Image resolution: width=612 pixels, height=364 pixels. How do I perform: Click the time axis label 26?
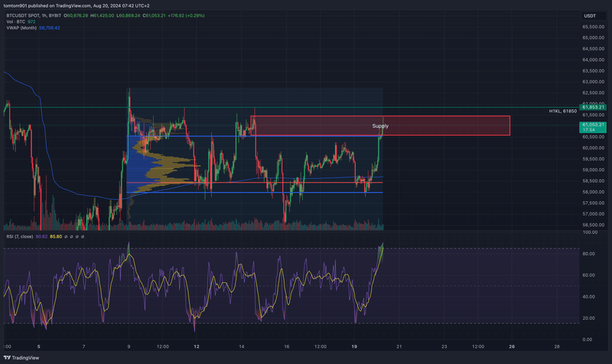(512, 346)
